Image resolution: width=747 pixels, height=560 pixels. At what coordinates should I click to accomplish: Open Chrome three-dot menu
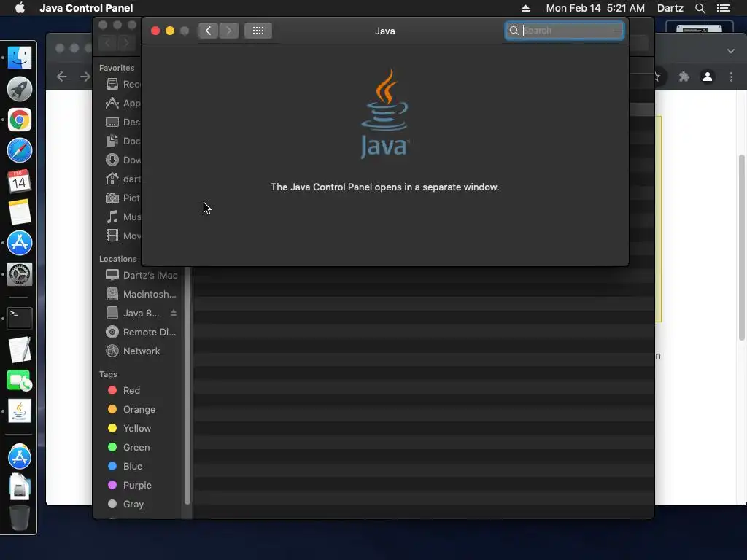[731, 77]
